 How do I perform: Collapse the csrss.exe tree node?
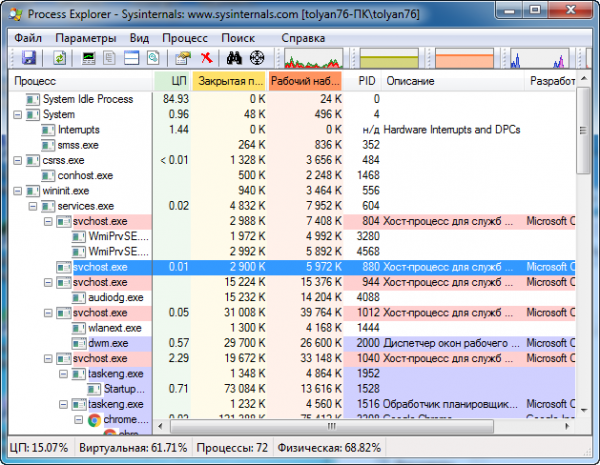point(18,160)
